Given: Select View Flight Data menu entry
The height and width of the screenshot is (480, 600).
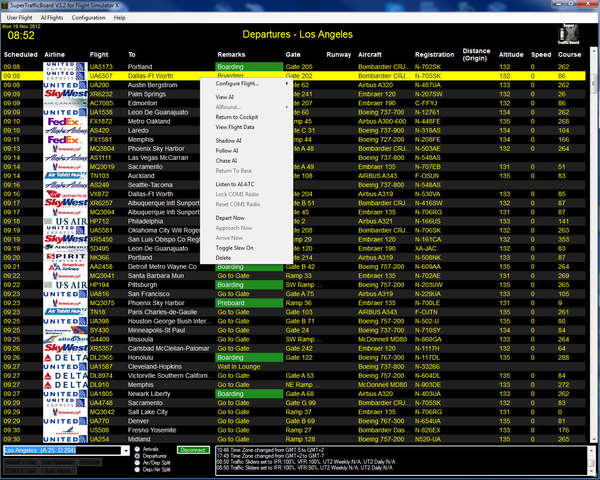Looking at the screenshot, I should (x=235, y=127).
